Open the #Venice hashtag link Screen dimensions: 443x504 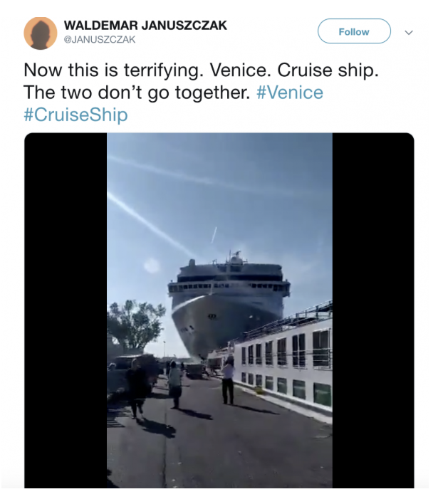coord(289,93)
